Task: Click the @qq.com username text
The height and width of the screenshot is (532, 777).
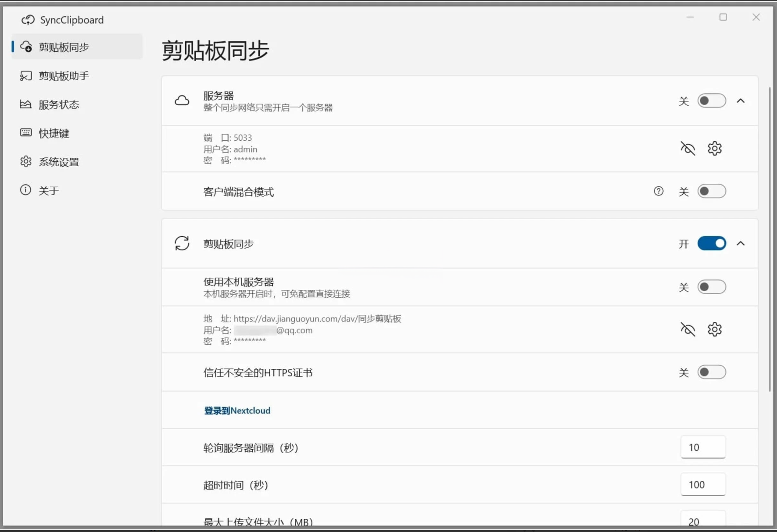Action: coord(294,330)
